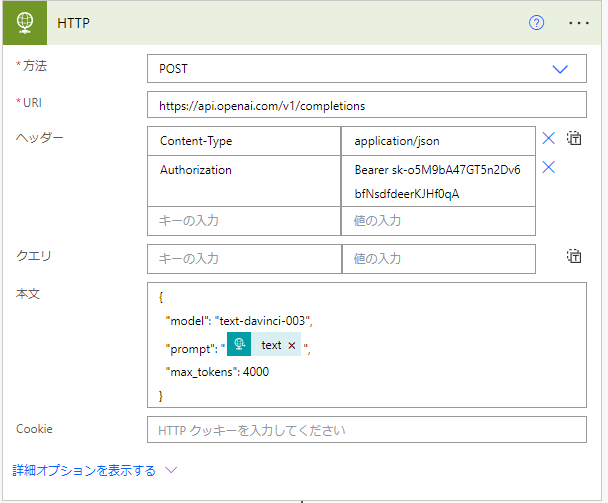
Task: Click the text token globe icon
Action: (239, 344)
